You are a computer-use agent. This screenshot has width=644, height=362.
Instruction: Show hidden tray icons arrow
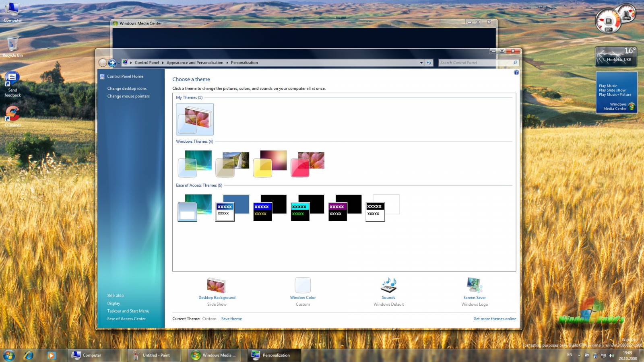pos(579,356)
